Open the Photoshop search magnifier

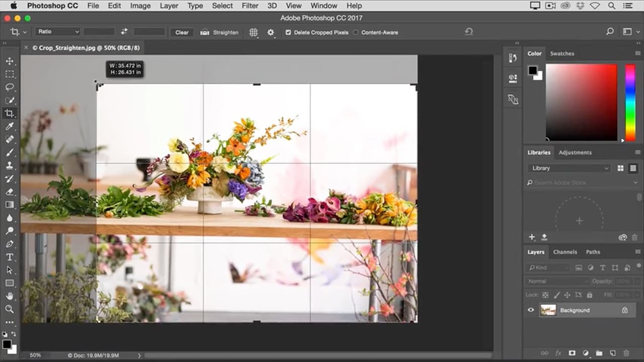pyautogui.click(x=610, y=32)
